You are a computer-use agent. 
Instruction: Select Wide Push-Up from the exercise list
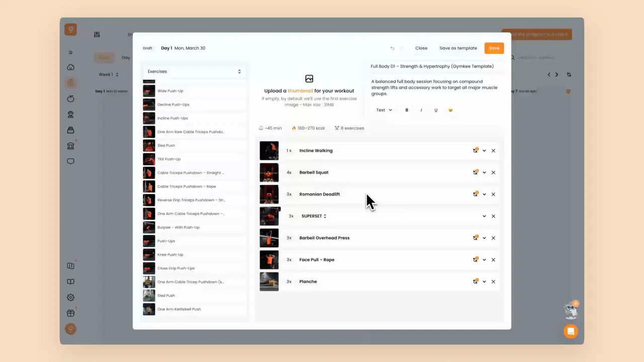coord(194,91)
